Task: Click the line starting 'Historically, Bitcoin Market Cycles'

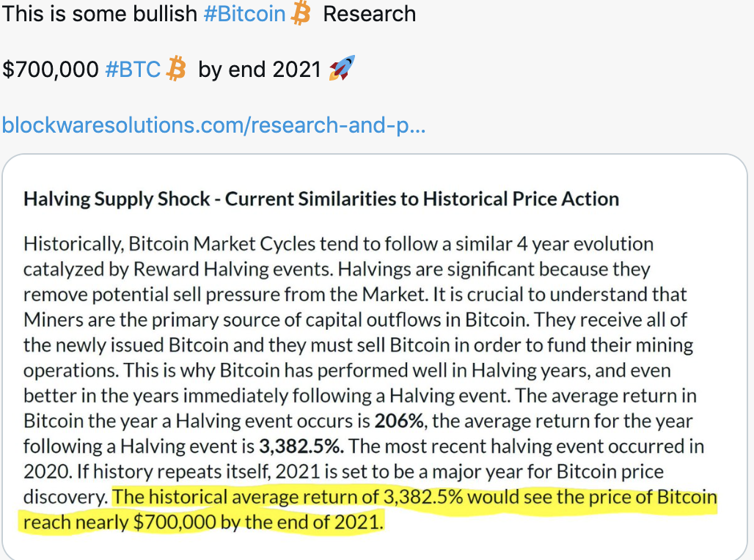Action: point(339,244)
